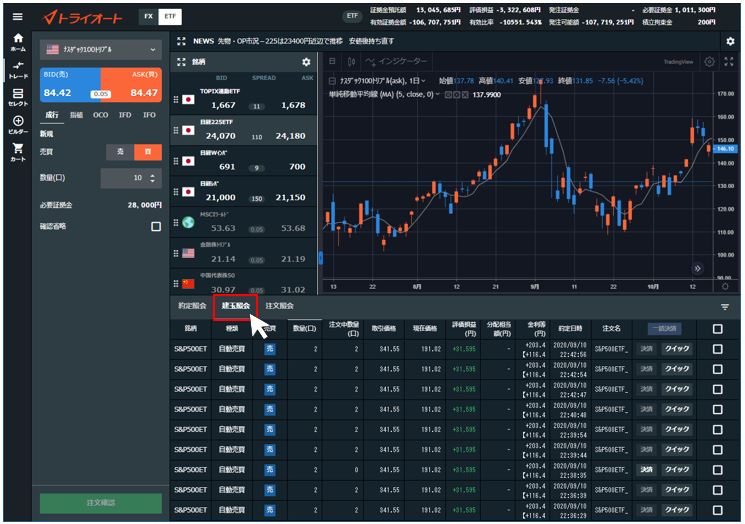Tick checkbox of row dated 22:42:47
Screen dimensions: 745x524
click(x=718, y=390)
